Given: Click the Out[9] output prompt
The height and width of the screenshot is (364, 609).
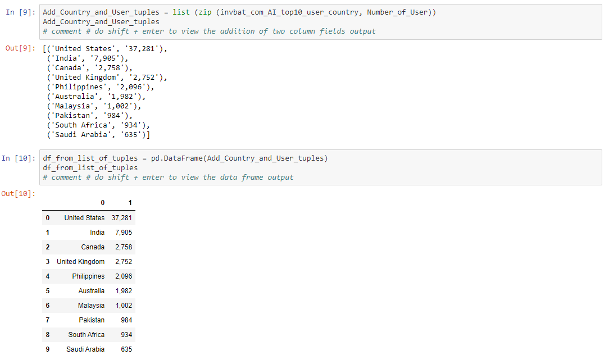Looking at the screenshot, I should (x=20, y=49).
